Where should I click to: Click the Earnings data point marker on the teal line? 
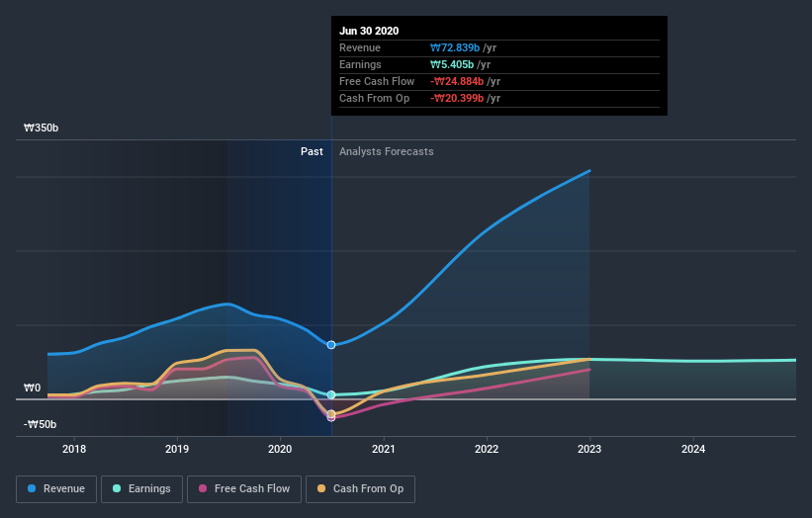(x=331, y=394)
